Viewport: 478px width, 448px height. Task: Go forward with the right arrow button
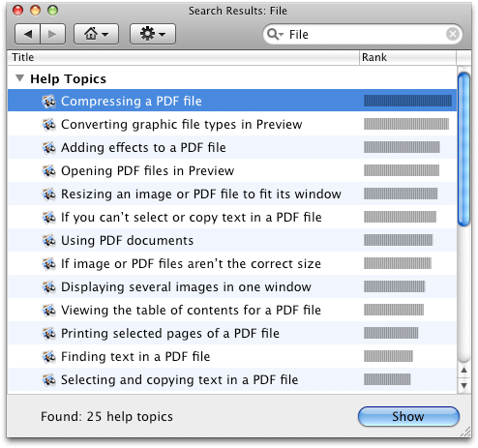(x=52, y=34)
